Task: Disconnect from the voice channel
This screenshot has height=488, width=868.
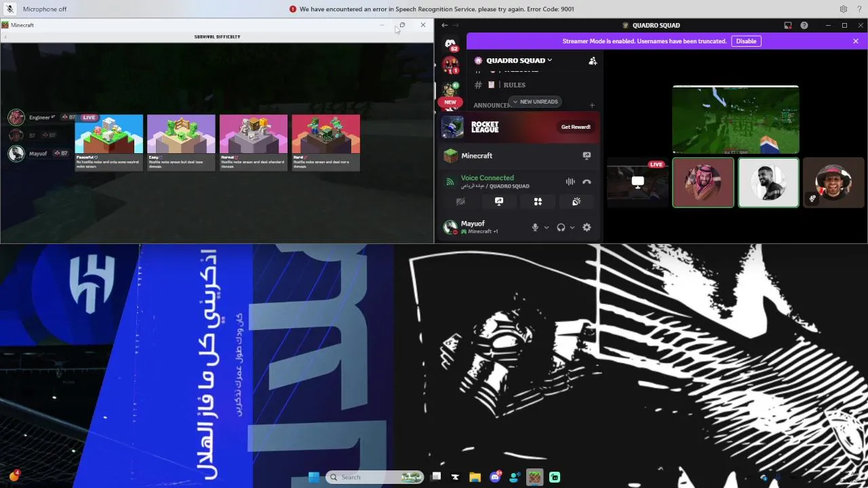Action: (x=587, y=182)
